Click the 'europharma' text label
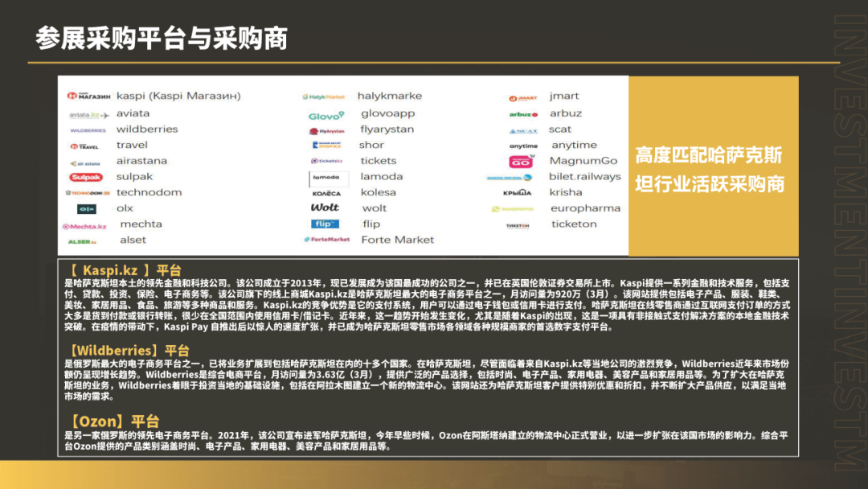 [586, 209]
